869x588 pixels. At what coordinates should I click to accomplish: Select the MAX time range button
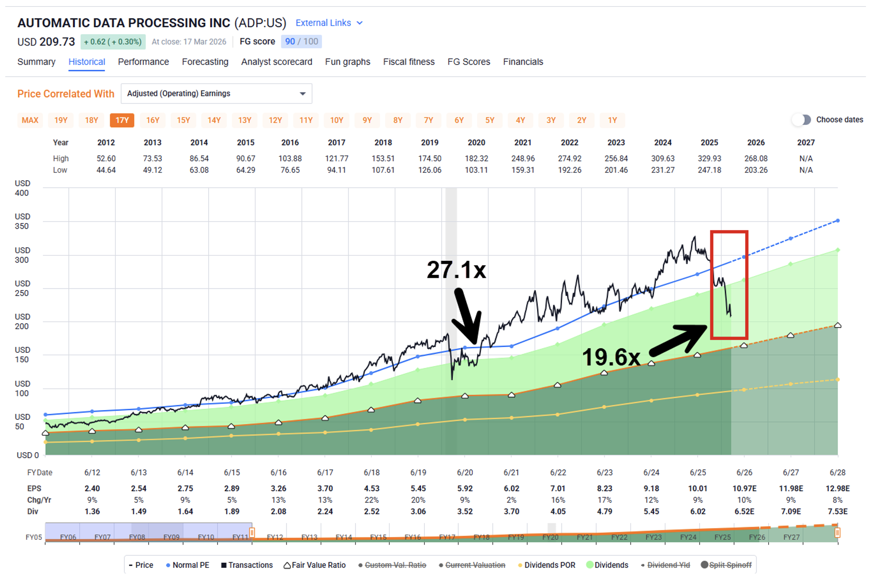[x=30, y=120]
